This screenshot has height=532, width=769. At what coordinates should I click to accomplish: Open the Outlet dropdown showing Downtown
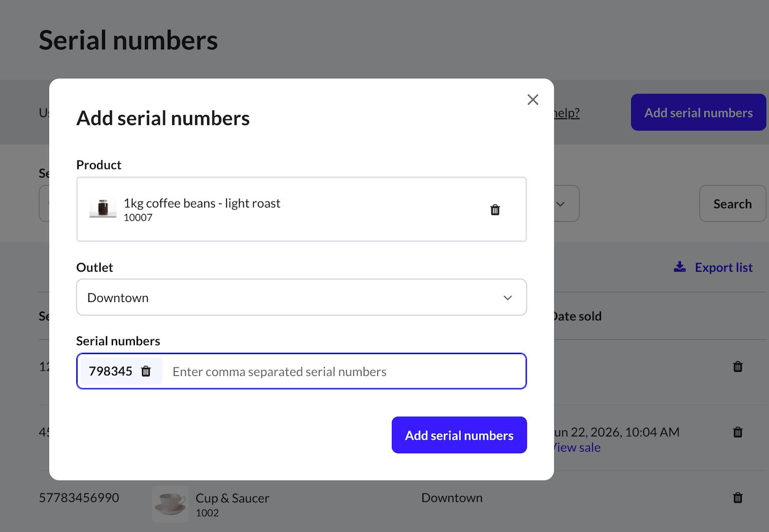tap(302, 297)
